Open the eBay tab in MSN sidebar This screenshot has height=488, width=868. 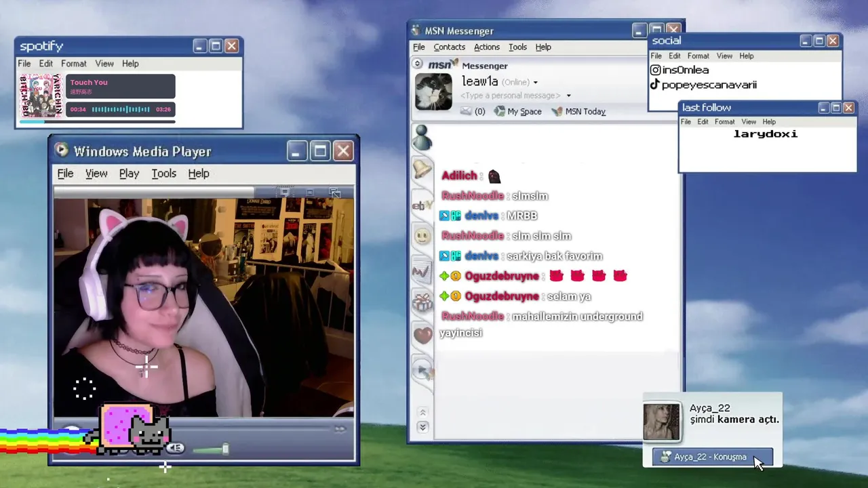(x=422, y=205)
